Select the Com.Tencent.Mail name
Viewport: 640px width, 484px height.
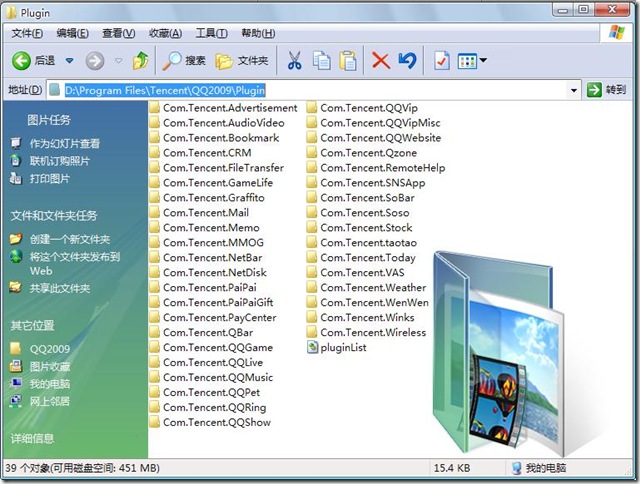pyautogui.click(x=206, y=213)
